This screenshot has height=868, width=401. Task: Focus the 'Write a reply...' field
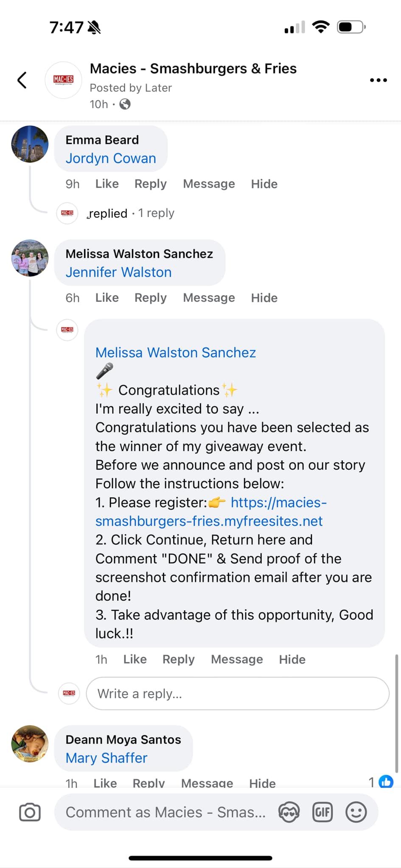pos(237,693)
